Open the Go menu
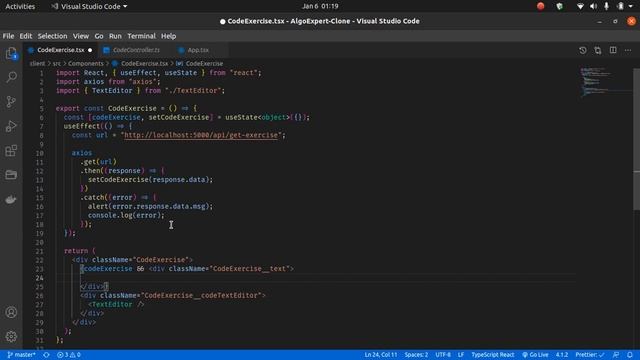The width and height of the screenshot is (640, 360). pos(99,36)
